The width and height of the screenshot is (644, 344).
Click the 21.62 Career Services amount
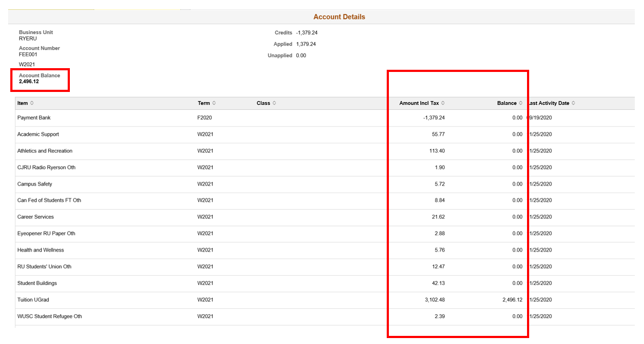(438, 217)
